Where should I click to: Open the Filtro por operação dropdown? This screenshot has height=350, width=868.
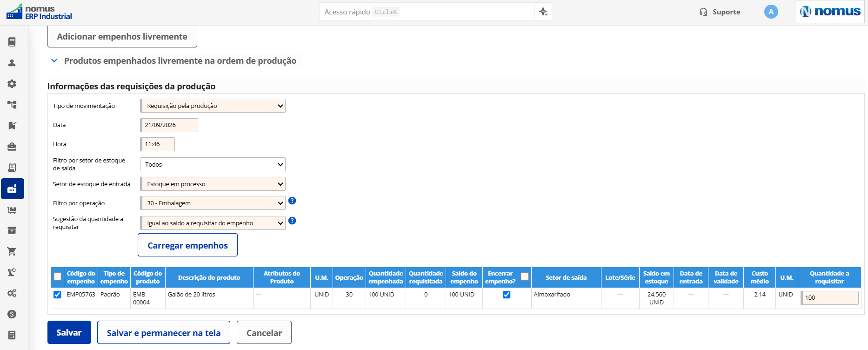(213, 203)
